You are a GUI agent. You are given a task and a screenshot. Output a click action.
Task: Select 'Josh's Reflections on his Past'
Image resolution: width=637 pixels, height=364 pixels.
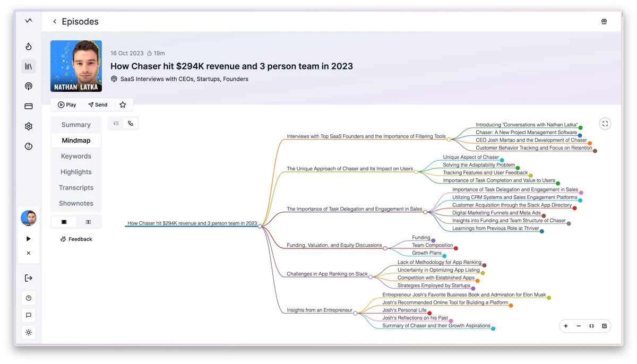(x=415, y=318)
